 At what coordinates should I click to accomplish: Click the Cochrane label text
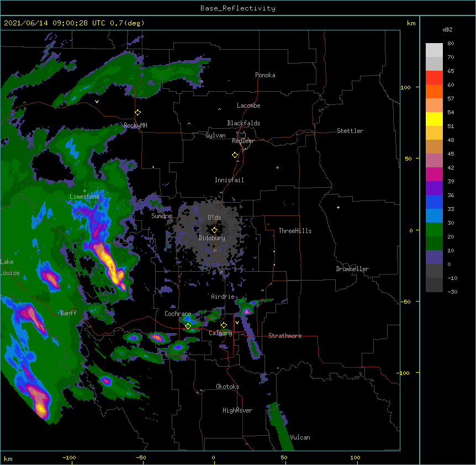click(178, 314)
